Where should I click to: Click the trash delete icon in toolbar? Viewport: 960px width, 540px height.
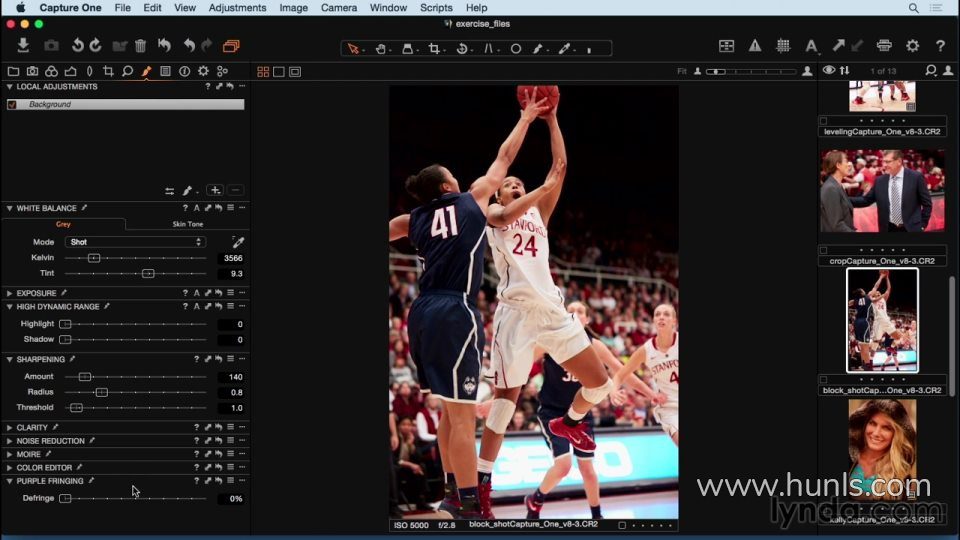[140, 46]
